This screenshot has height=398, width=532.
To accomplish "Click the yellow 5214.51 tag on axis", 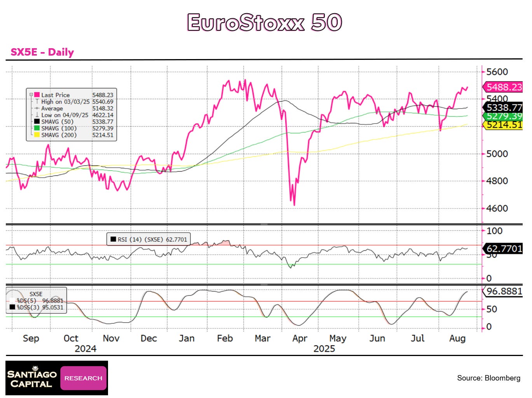I will click(x=503, y=125).
